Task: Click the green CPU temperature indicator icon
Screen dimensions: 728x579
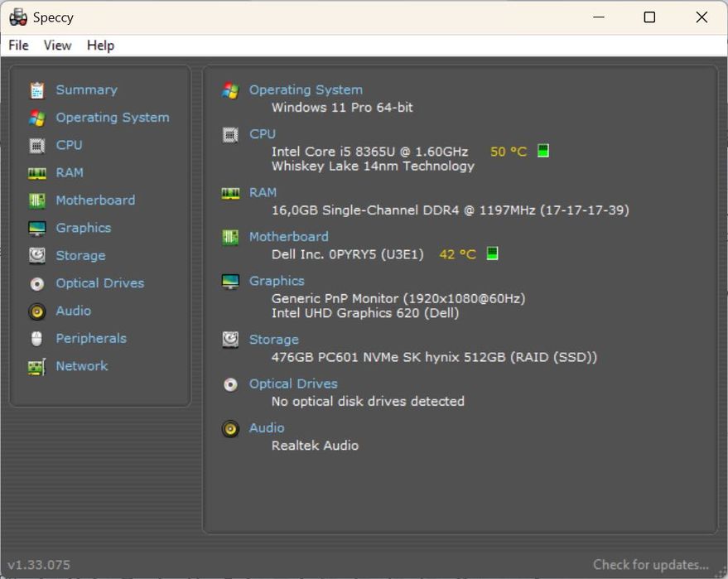Action: tap(543, 151)
